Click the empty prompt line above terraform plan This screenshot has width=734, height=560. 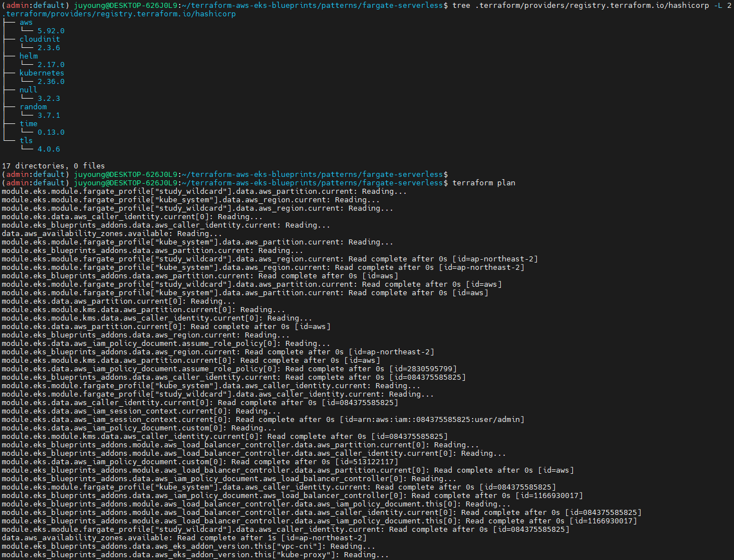(x=225, y=175)
